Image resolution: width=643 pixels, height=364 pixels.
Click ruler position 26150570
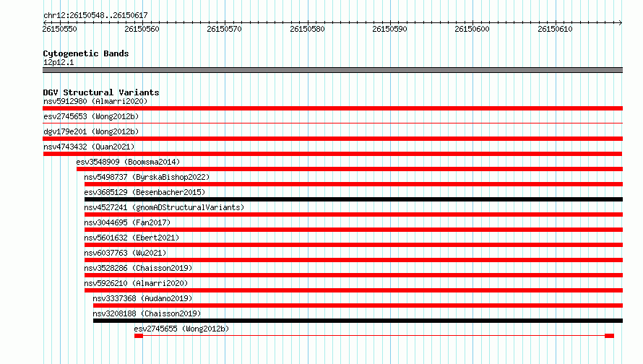click(x=224, y=29)
